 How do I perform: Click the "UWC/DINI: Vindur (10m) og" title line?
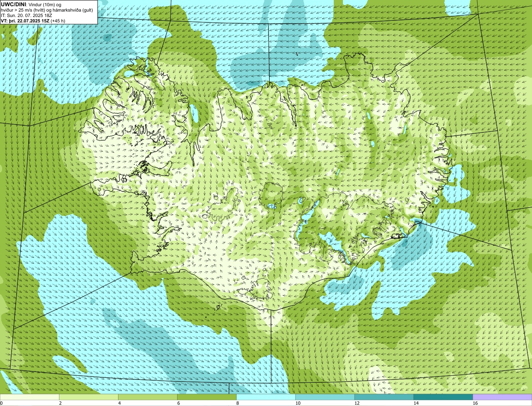31,5
